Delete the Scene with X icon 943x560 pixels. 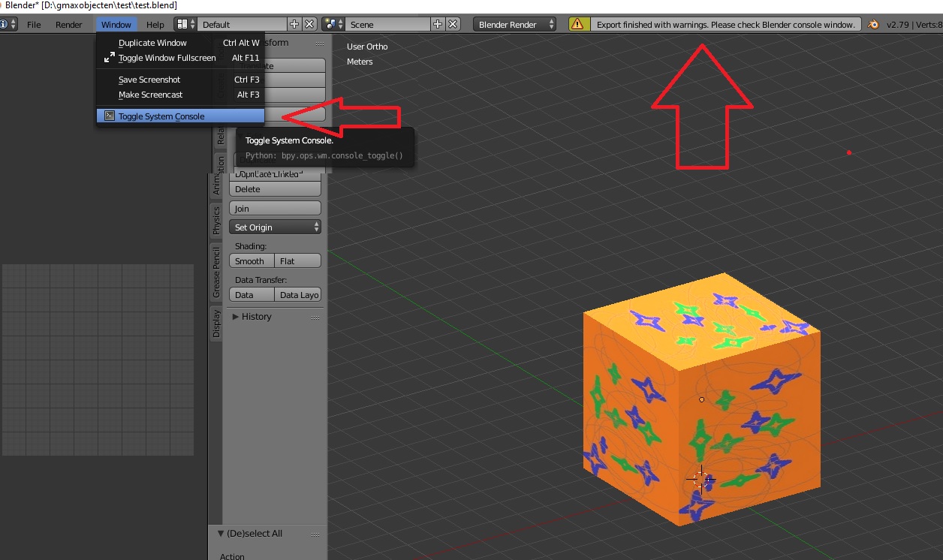(x=453, y=24)
